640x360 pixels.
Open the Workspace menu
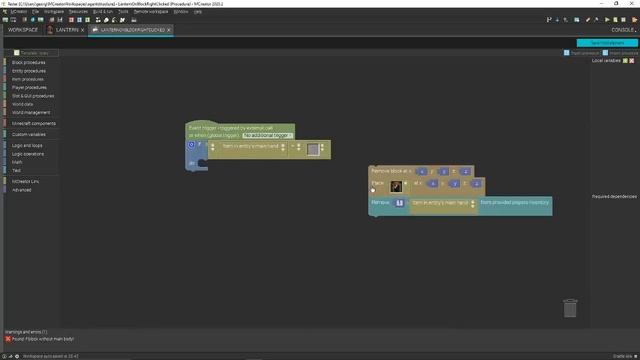pyautogui.click(x=54, y=12)
